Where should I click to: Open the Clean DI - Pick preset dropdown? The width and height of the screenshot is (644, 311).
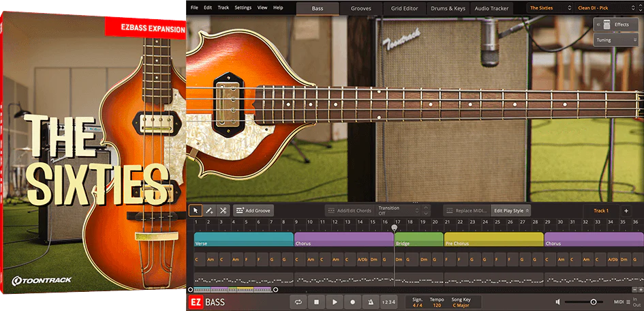click(607, 8)
